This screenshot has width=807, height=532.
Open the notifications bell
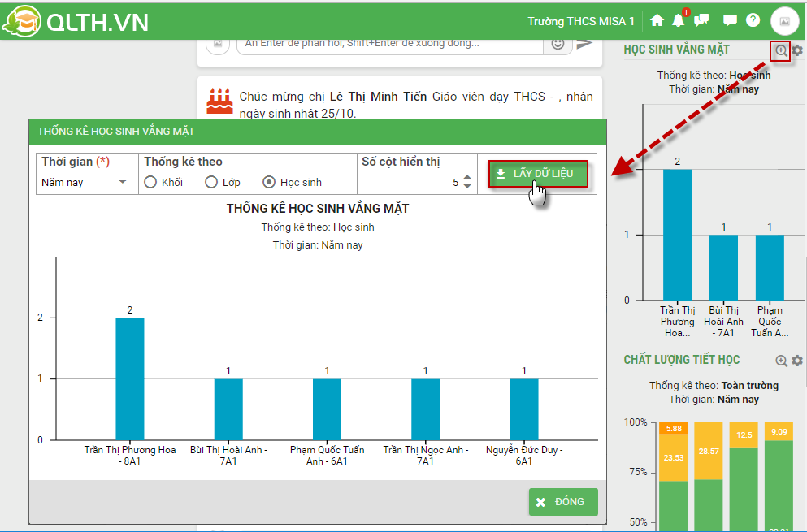pyautogui.click(x=679, y=20)
